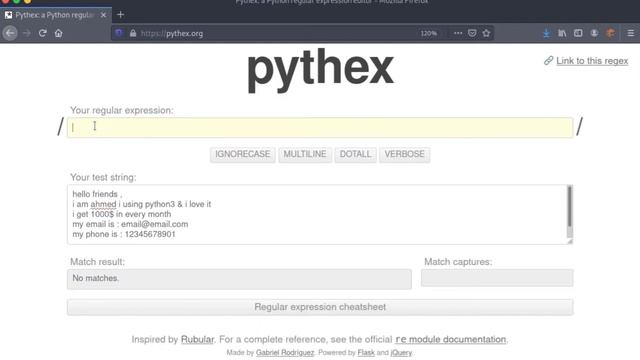Click inside the test string text area
The height and width of the screenshot is (360, 640).
317,214
